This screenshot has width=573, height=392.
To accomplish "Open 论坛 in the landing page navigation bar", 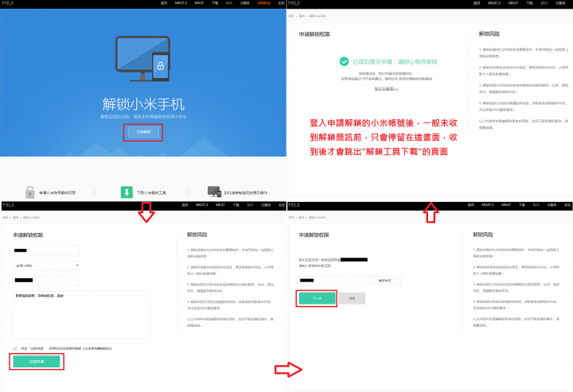I will [x=281, y=3].
